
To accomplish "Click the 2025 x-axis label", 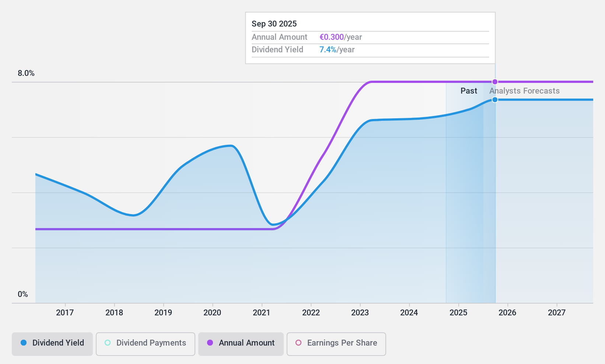I will [458, 313].
